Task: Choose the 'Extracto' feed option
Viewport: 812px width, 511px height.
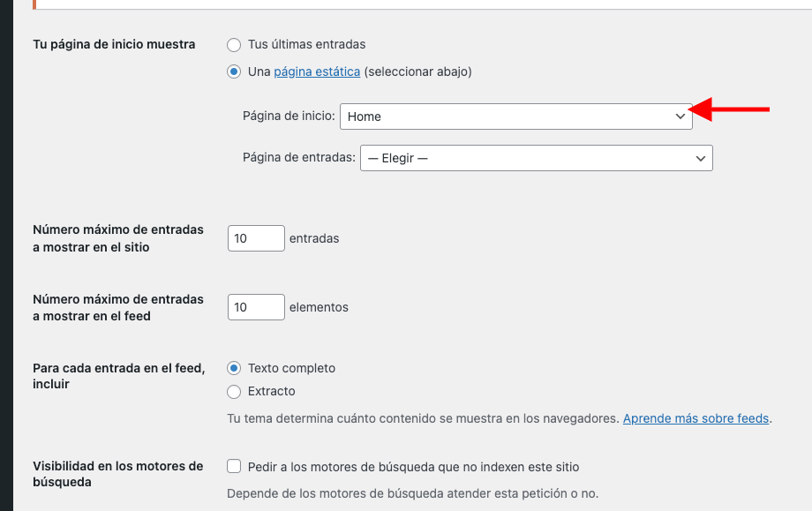Action: point(234,391)
